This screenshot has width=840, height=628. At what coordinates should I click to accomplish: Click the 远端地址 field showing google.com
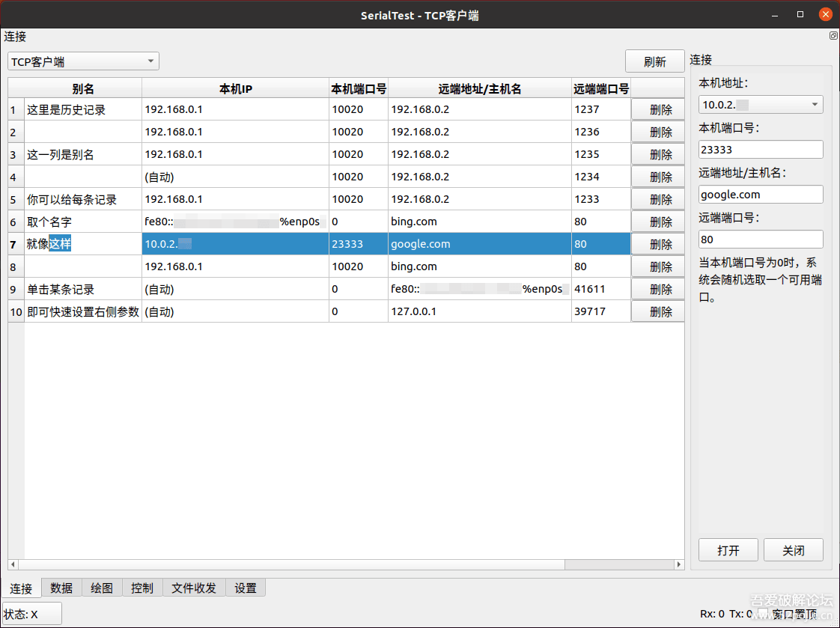(x=760, y=194)
